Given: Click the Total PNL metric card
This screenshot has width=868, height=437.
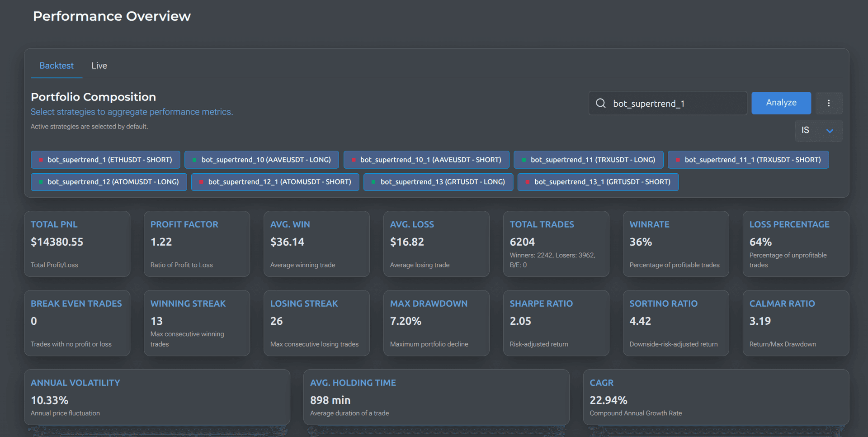Looking at the screenshot, I should (x=77, y=244).
